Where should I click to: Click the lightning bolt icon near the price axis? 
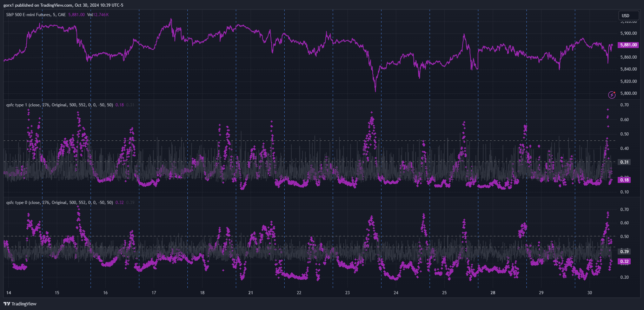click(x=612, y=95)
